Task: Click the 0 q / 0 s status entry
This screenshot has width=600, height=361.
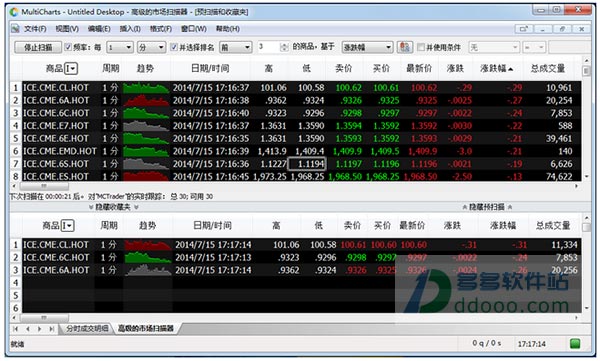Action: tap(486, 343)
